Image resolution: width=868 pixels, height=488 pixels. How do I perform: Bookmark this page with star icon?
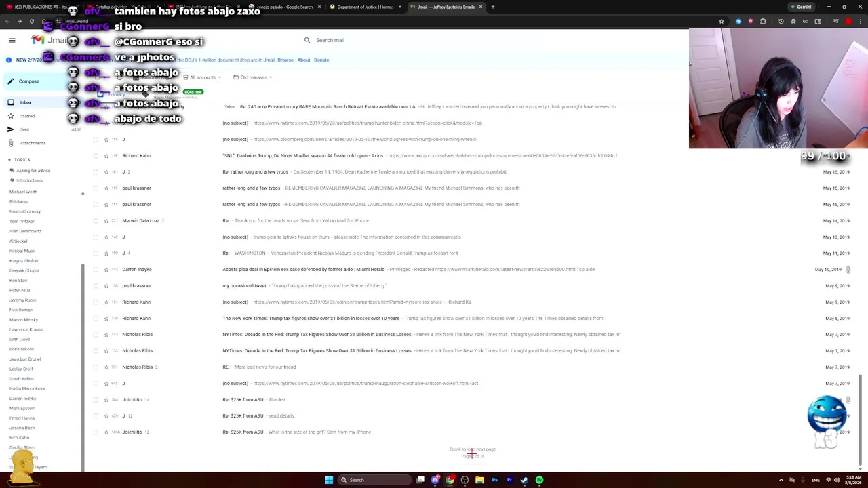point(721,21)
